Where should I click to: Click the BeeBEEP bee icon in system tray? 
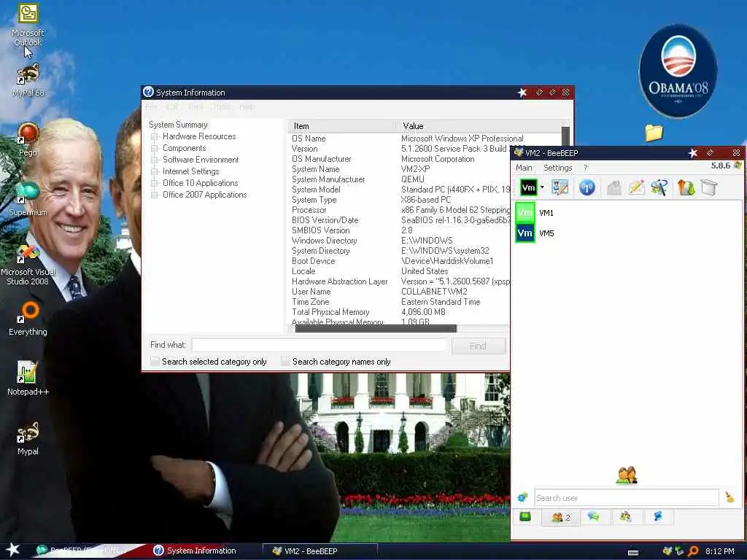pyautogui.click(x=667, y=551)
